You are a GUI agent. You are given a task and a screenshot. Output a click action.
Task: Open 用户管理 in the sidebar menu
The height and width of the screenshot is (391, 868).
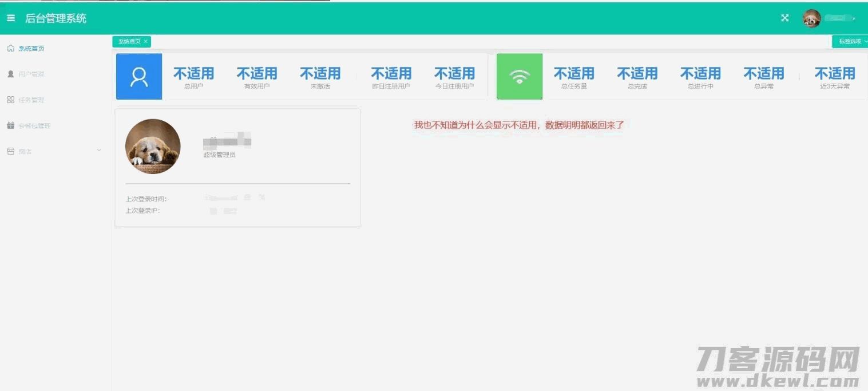click(x=31, y=74)
